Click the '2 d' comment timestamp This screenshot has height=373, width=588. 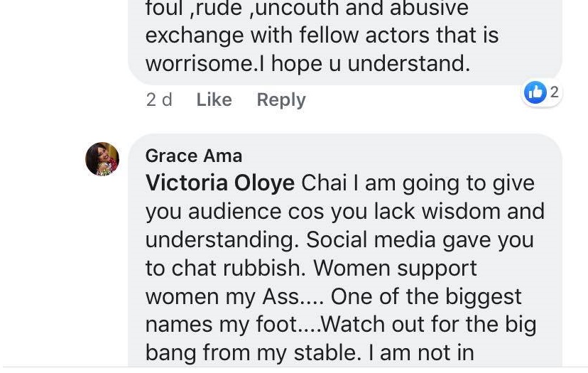159,99
